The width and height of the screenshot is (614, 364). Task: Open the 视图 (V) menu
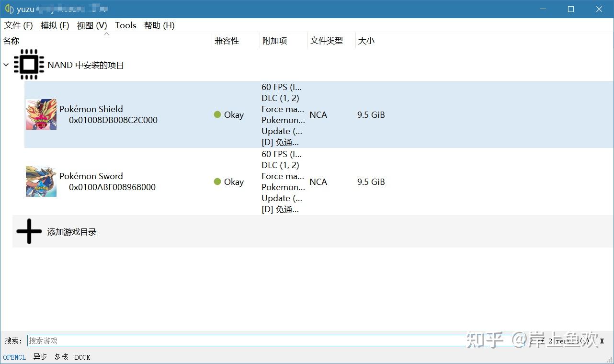point(92,25)
